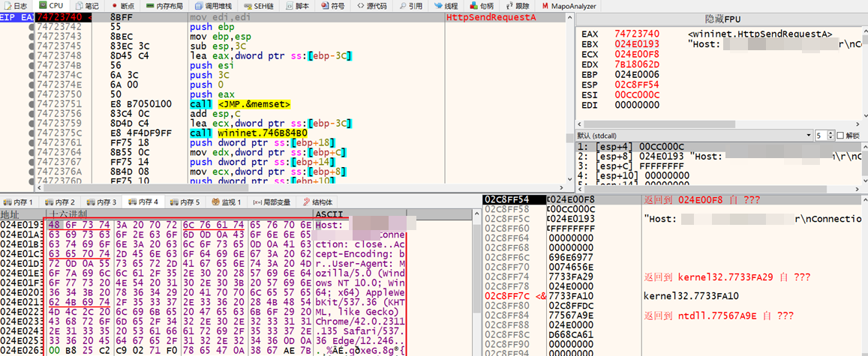Open the 句柄 handles tab
Viewport: 868px width, 356px height.
(480, 5)
